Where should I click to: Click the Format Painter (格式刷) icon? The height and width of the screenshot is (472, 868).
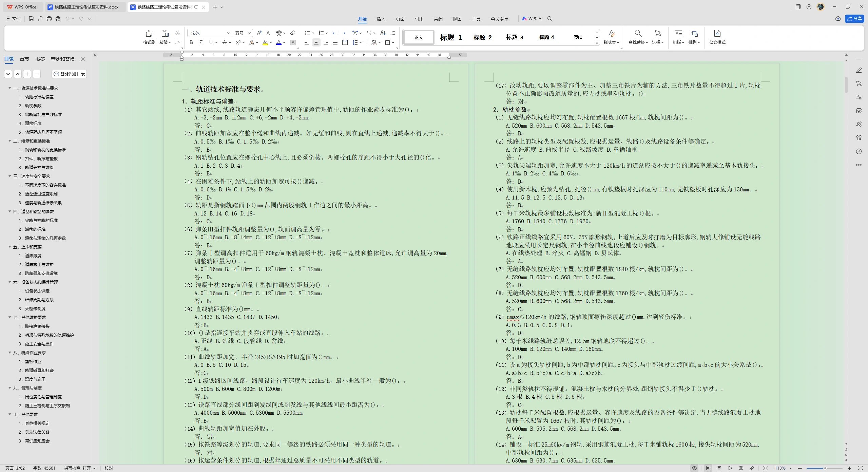(x=149, y=37)
